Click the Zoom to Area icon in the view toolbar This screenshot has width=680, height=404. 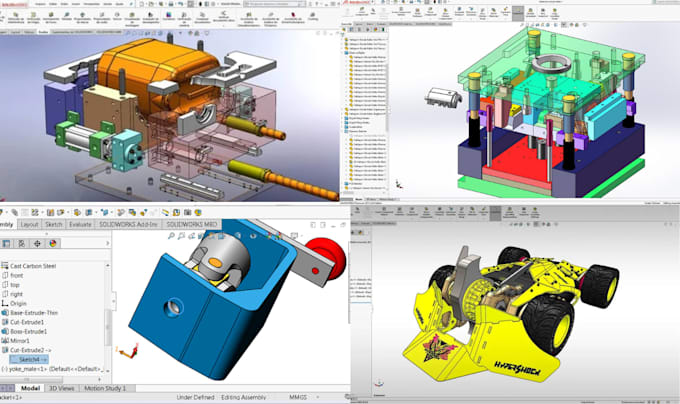(181, 236)
